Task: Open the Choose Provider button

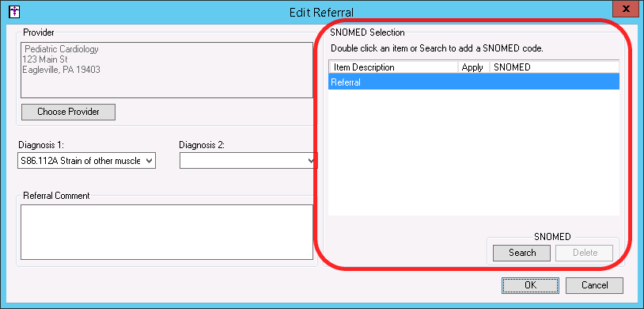Action: [68, 112]
